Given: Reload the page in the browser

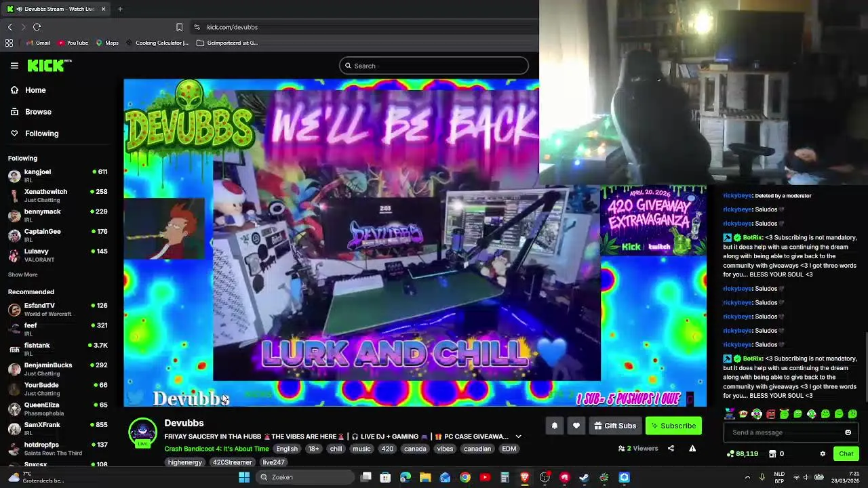Looking at the screenshot, I should point(37,27).
